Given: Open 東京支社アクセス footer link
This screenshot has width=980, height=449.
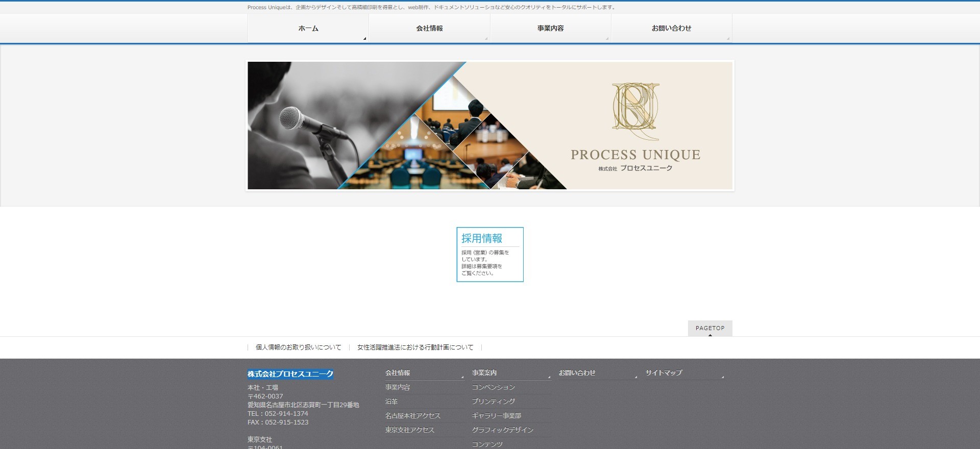Looking at the screenshot, I should pos(409,430).
